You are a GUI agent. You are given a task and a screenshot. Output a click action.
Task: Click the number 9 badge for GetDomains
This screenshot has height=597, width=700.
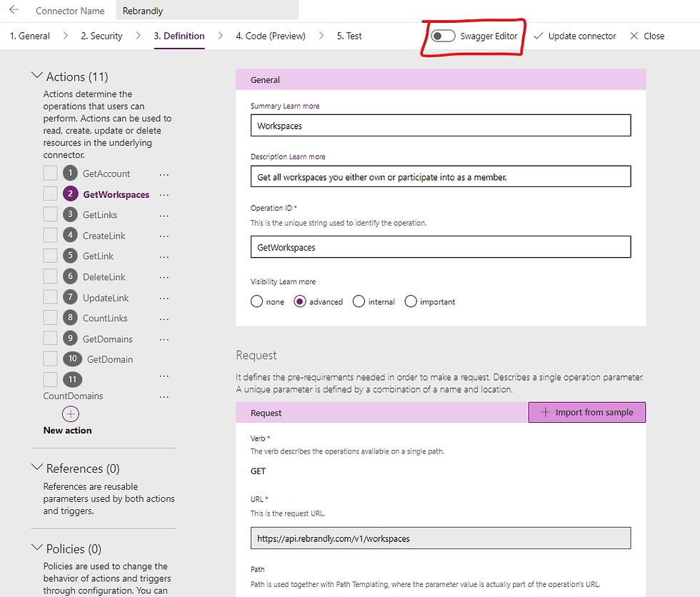(70, 338)
